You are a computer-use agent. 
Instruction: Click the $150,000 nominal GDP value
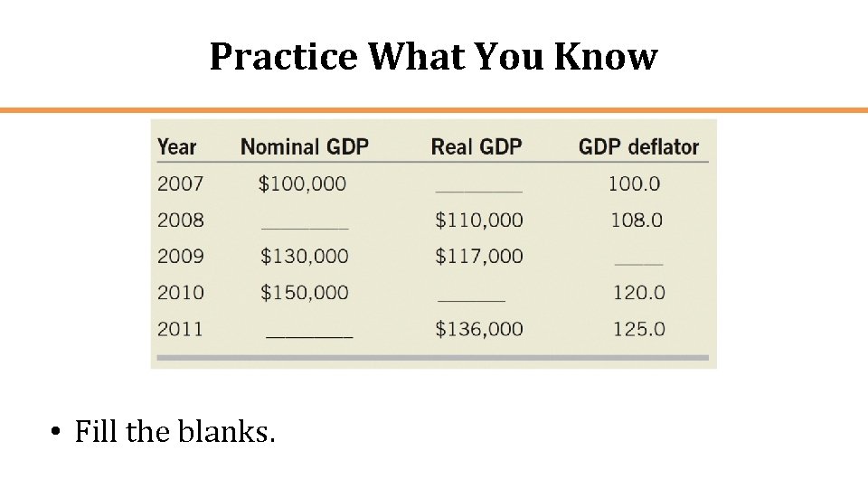coord(305,293)
